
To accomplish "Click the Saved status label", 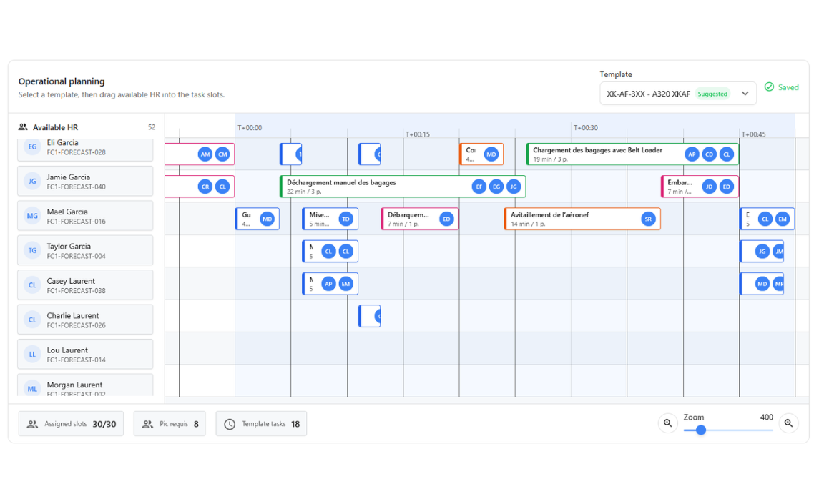I will [x=788, y=87].
